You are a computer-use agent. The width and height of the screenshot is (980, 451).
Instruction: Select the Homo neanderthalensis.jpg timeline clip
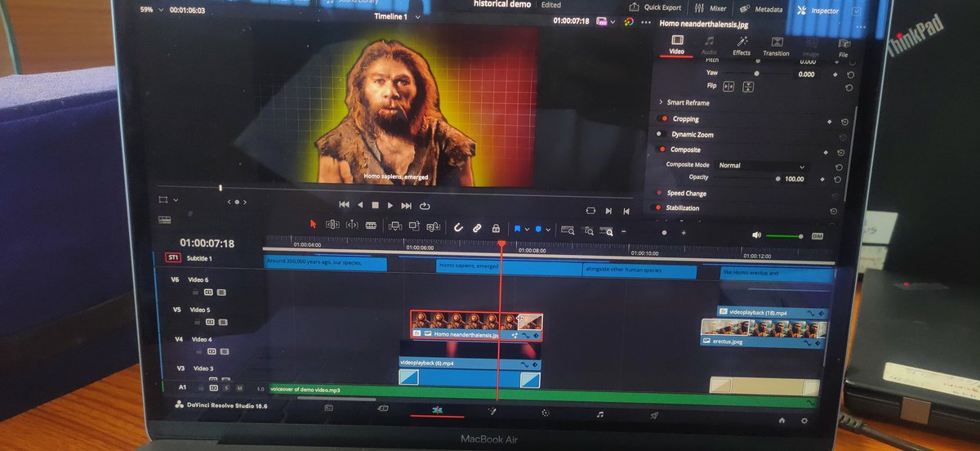point(476,325)
